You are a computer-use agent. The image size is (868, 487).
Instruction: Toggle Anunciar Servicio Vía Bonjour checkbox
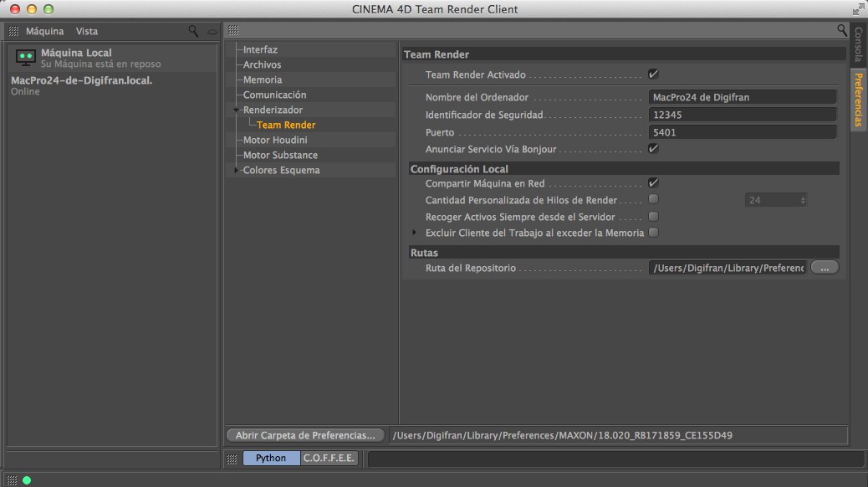coord(653,149)
